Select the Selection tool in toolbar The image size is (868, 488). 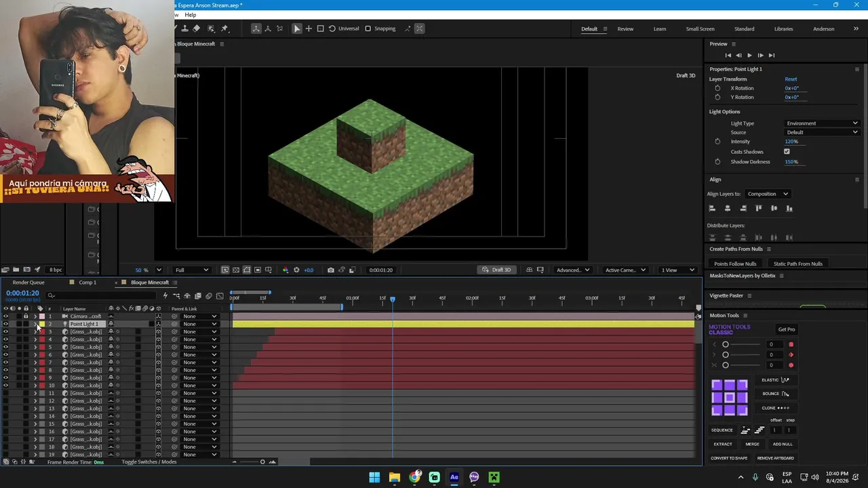296,28
